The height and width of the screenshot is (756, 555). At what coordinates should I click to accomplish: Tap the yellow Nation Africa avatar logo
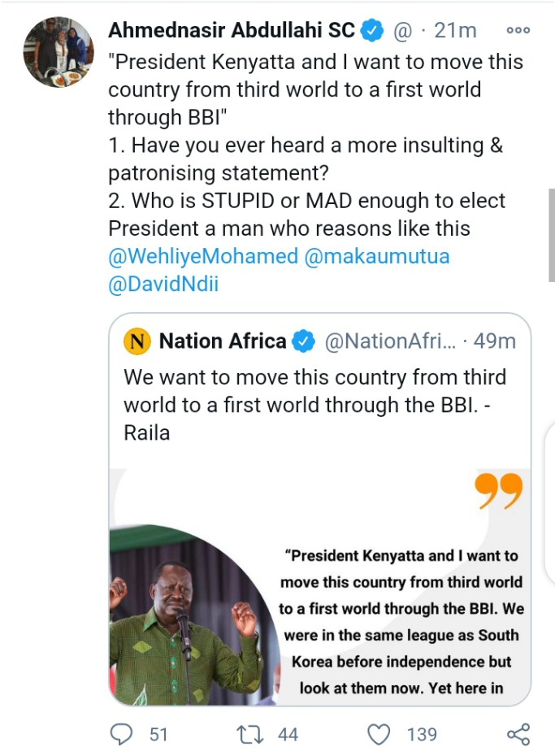click(137, 341)
